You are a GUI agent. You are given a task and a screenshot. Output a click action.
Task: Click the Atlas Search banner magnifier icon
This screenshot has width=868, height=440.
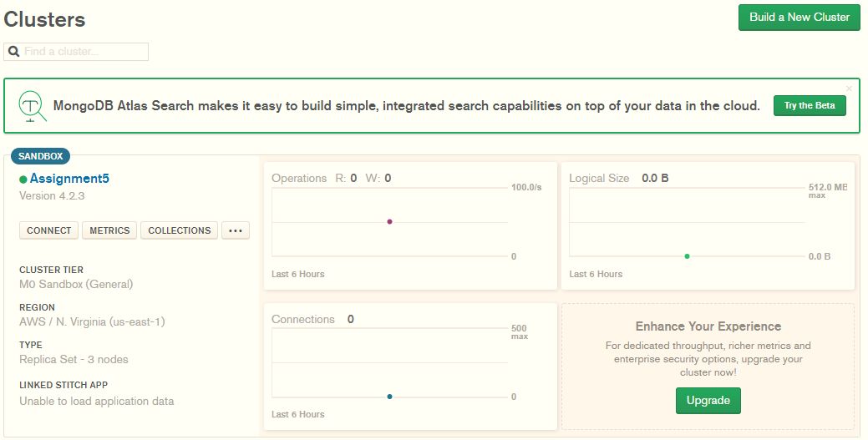(32, 106)
